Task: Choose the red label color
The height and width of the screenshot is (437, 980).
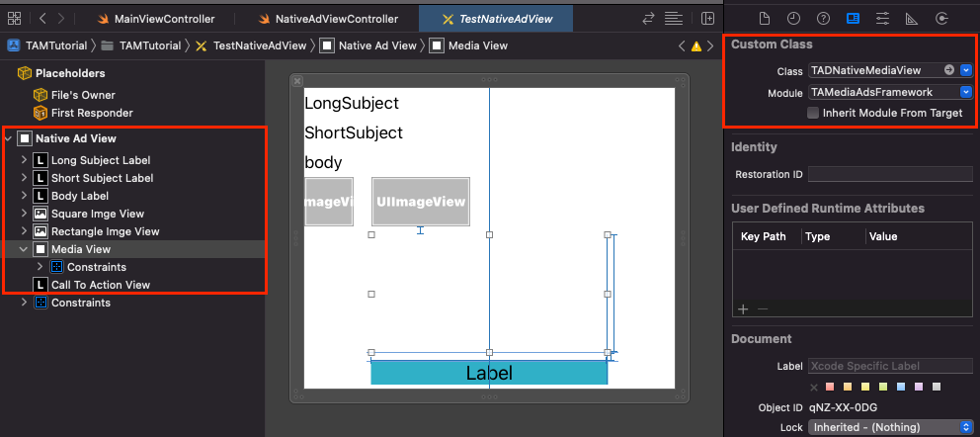Action: tap(830, 387)
